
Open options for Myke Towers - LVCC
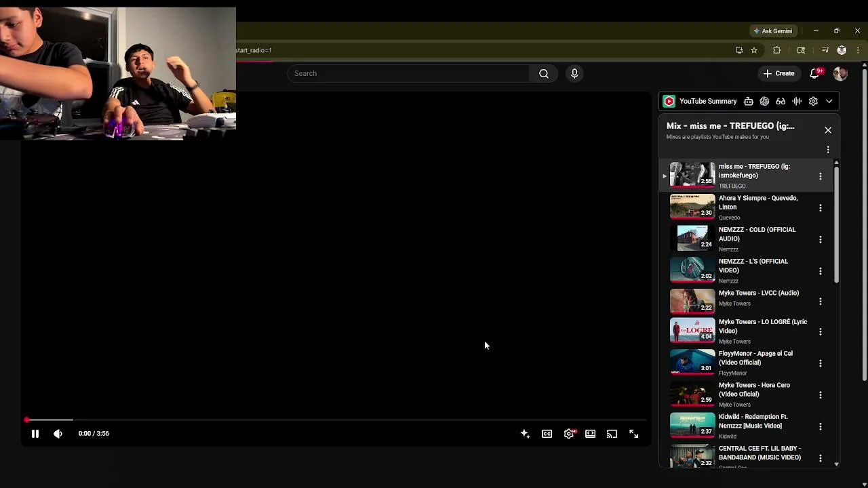click(821, 301)
